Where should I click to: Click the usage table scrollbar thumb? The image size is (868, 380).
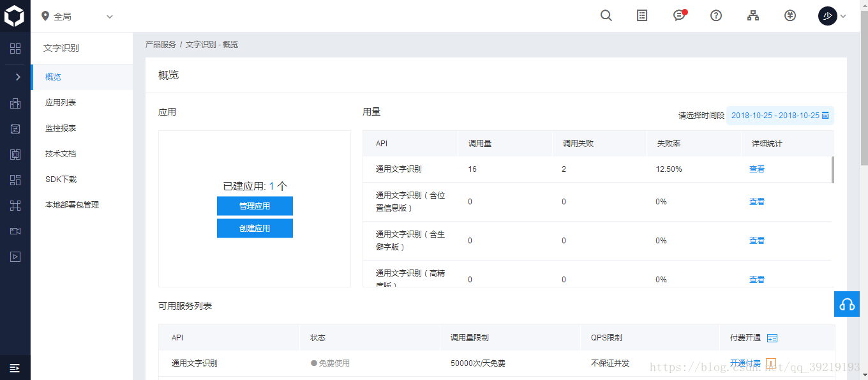[833, 169]
